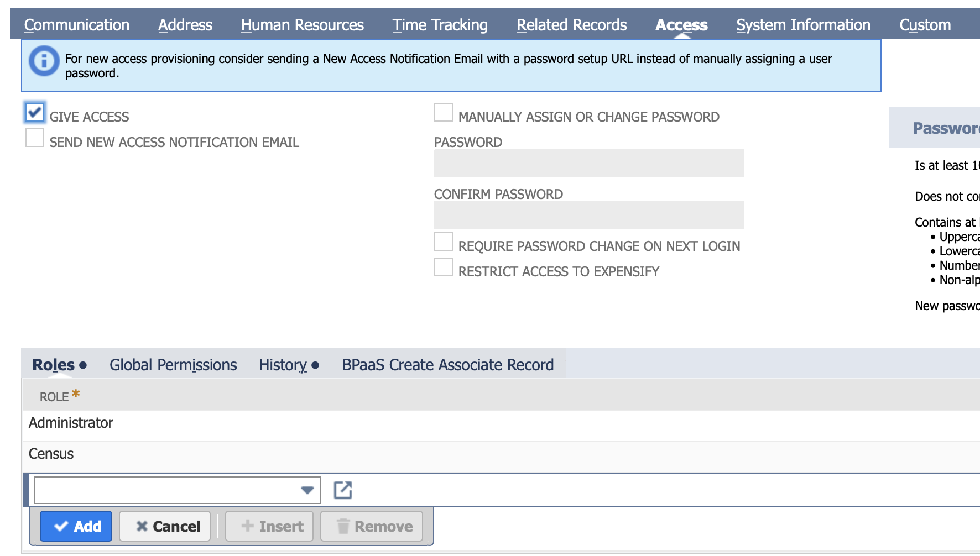
Task: Focus the Confirm Password field
Action: coord(588,215)
